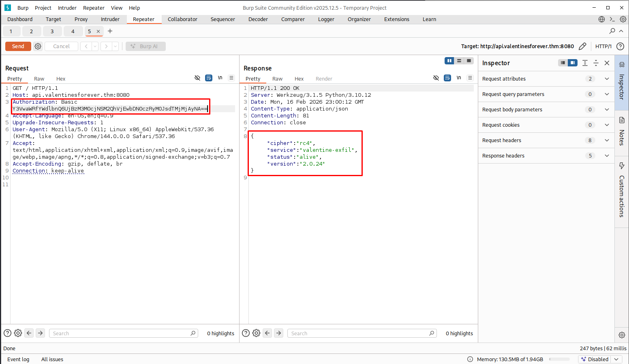The height and width of the screenshot is (364, 629).
Task: Open the Notes side panel
Action: pos(622,132)
